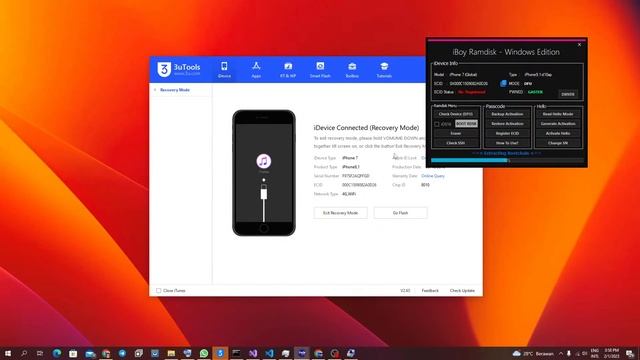This screenshot has height=360, width=640.
Task: Click Check Update in 3uTools footer
Action: pos(462,291)
